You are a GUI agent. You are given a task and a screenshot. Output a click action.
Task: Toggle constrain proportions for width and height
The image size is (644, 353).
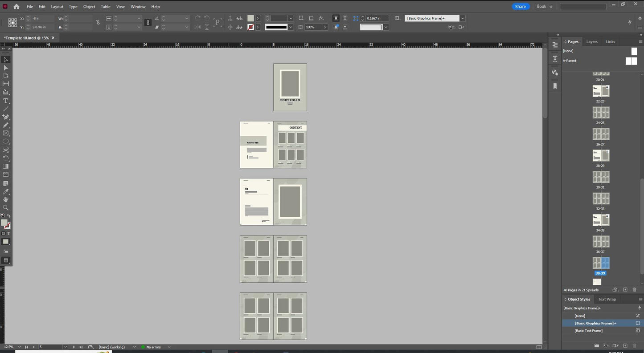pos(98,22)
